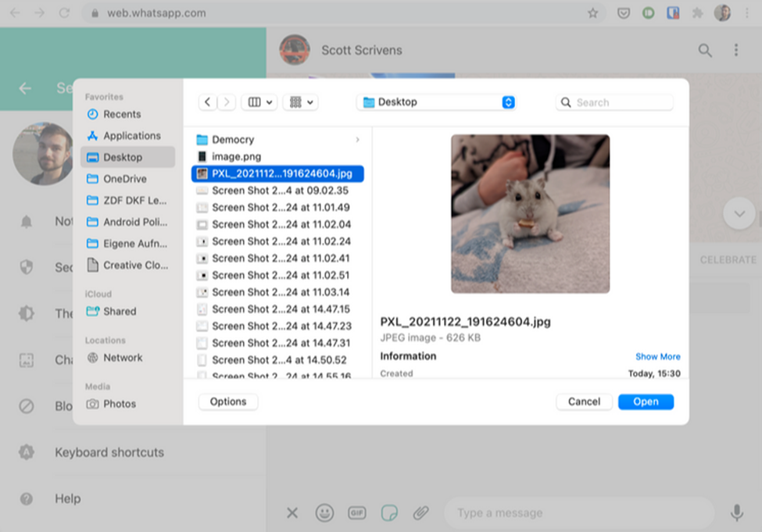This screenshot has width=762, height=532.
Task: Open the column view mode dropdown
Action: pyautogui.click(x=259, y=102)
